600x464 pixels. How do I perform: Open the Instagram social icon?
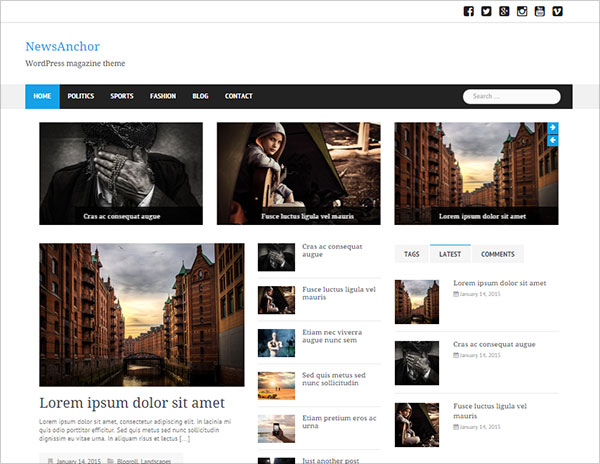pos(522,11)
